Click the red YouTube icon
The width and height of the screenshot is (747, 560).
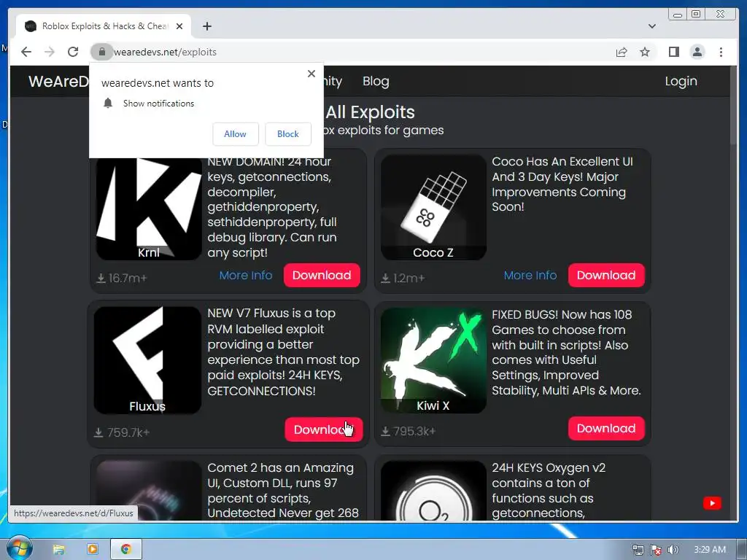[712, 503]
